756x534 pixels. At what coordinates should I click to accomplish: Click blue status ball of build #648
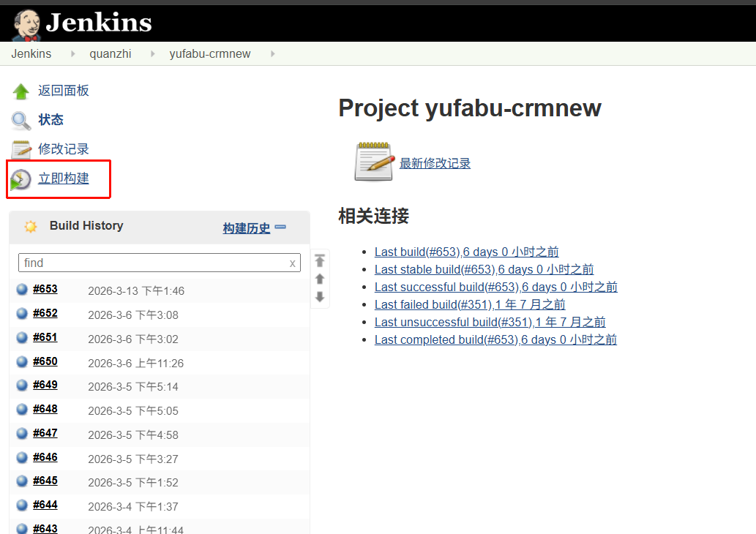click(x=22, y=409)
